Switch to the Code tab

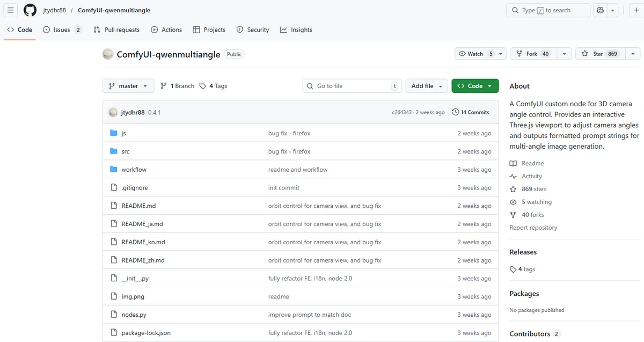tap(20, 30)
